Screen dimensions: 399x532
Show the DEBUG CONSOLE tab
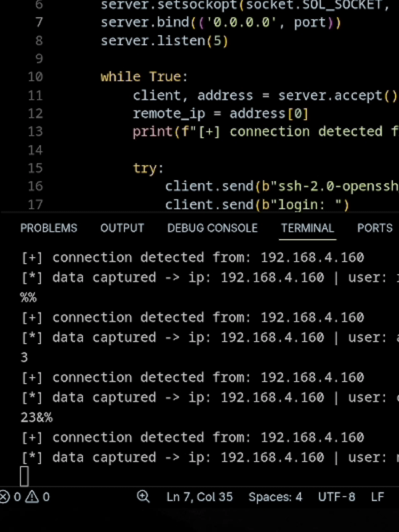[x=212, y=228]
